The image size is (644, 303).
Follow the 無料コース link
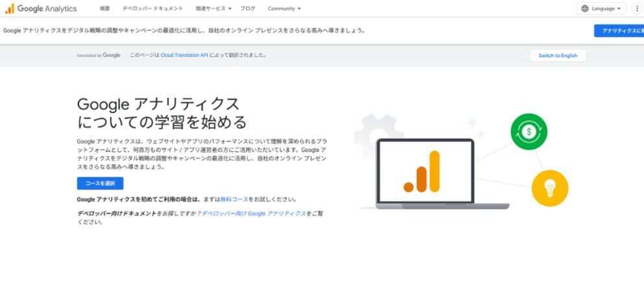click(x=234, y=199)
